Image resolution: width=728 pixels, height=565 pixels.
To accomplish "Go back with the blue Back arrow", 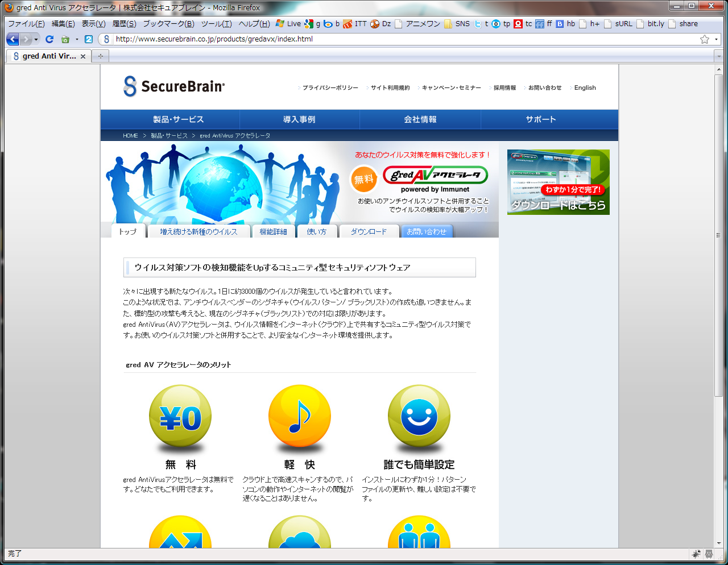I will coord(13,39).
